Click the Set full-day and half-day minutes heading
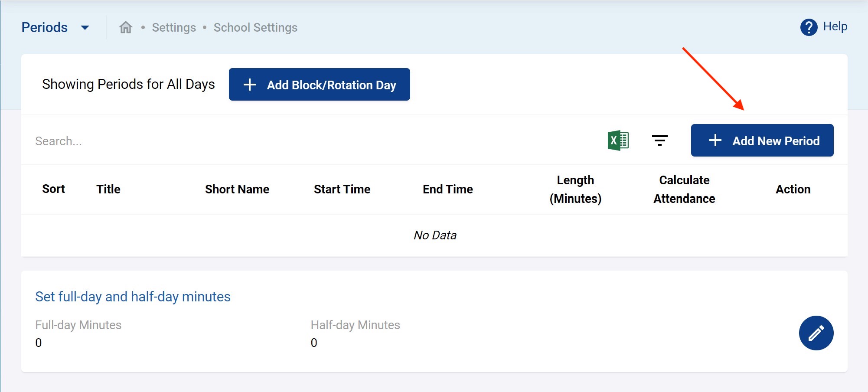The image size is (868, 392). point(133,297)
